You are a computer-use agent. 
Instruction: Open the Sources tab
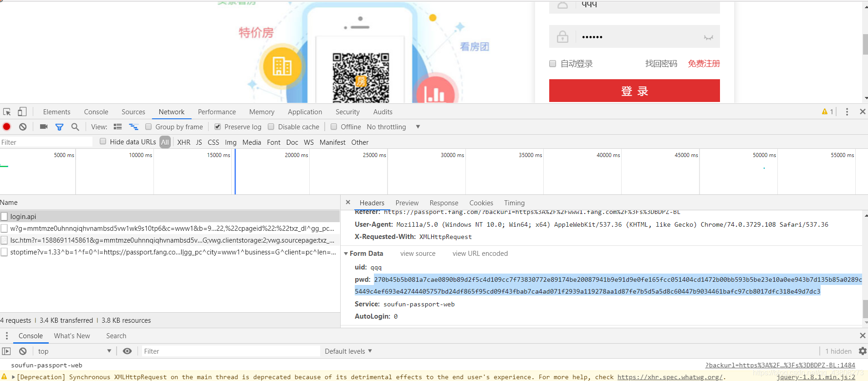pos(133,112)
